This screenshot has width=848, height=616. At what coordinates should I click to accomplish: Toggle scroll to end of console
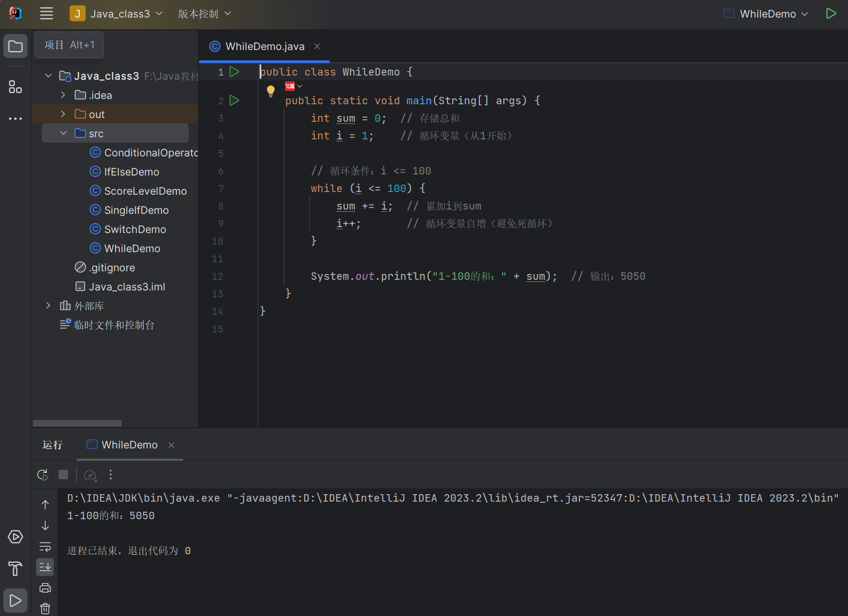[x=45, y=567]
